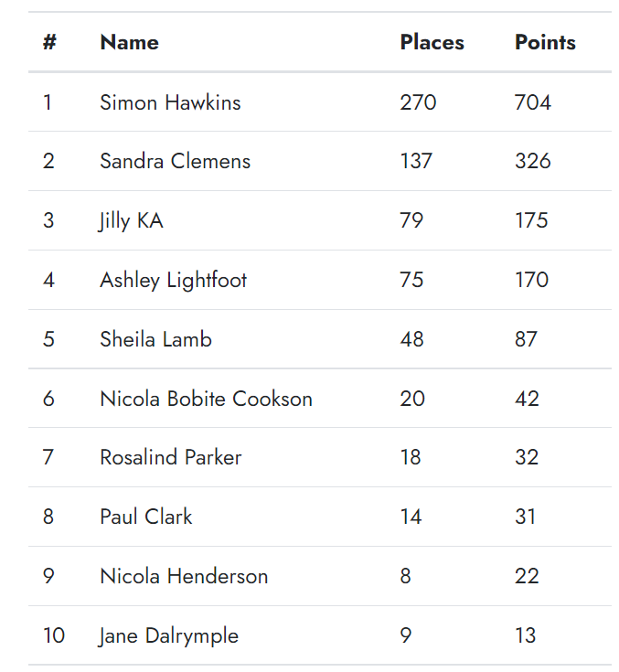This screenshot has width=619, height=672.
Task: Select Paul Clark in the table
Action: (x=145, y=517)
